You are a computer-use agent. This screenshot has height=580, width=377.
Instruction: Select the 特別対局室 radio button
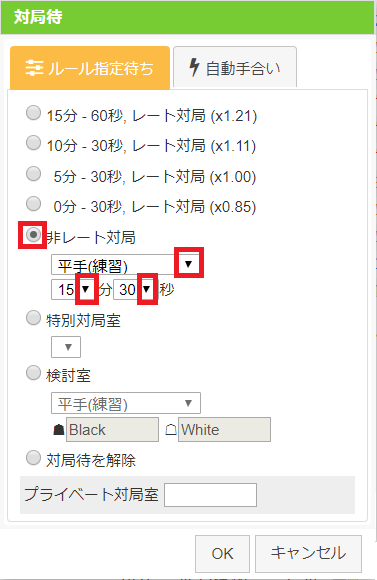pos(33,318)
